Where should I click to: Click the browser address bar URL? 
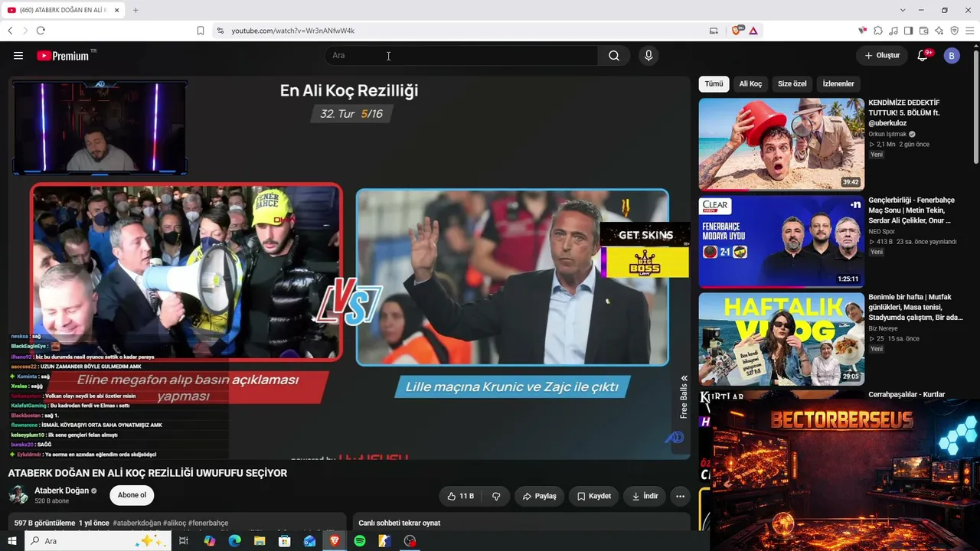tap(293, 31)
